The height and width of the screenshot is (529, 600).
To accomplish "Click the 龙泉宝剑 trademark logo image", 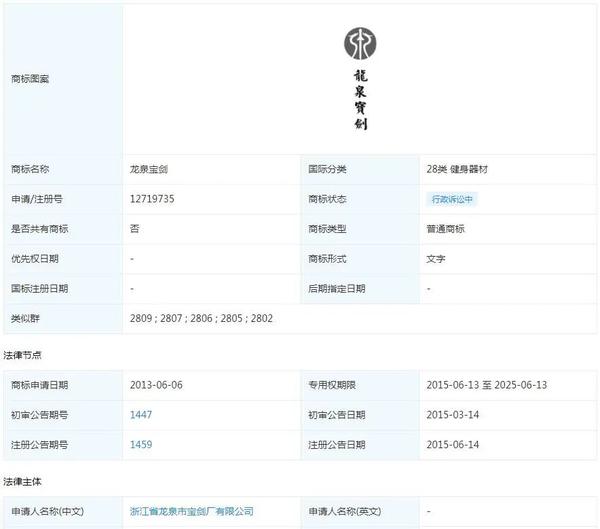I will point(360,79).
